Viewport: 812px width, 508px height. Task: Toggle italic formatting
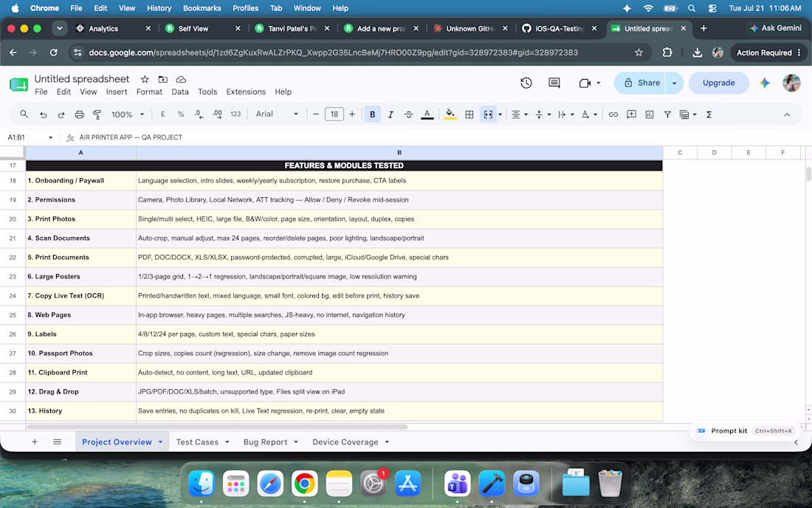[x=390, y=114]
